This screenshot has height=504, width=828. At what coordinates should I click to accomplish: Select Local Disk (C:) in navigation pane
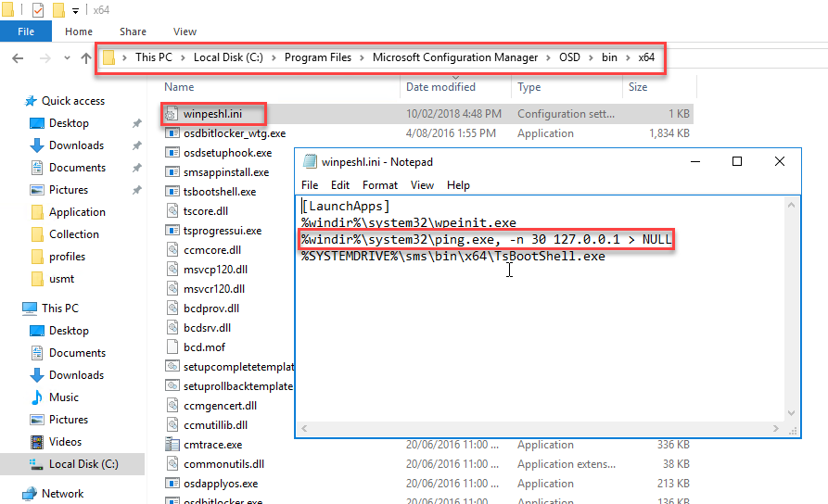tap(83, 464)
